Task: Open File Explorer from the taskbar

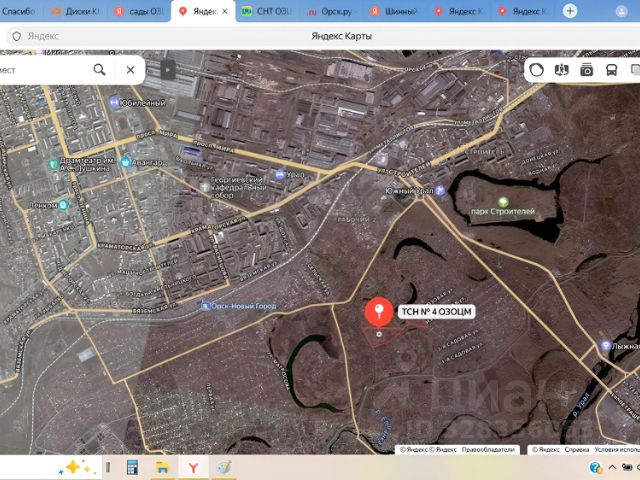Action: pos(162,467)
